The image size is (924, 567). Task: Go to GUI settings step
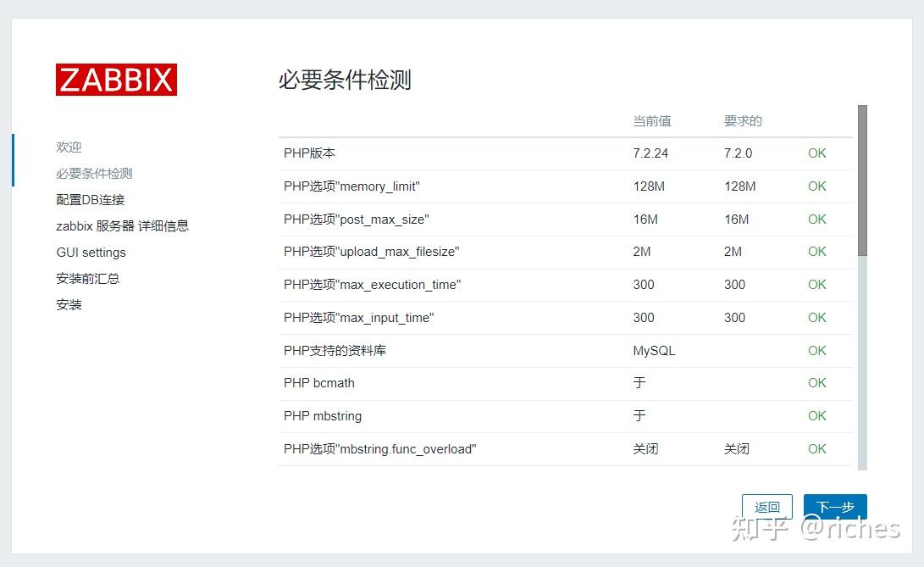[x=91, y=252]
